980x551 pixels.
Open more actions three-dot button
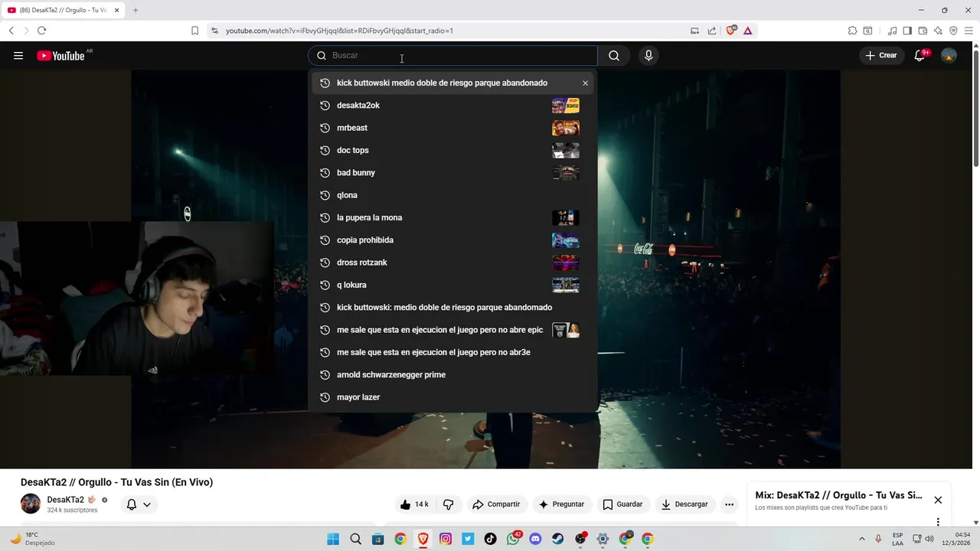(729, 504)
